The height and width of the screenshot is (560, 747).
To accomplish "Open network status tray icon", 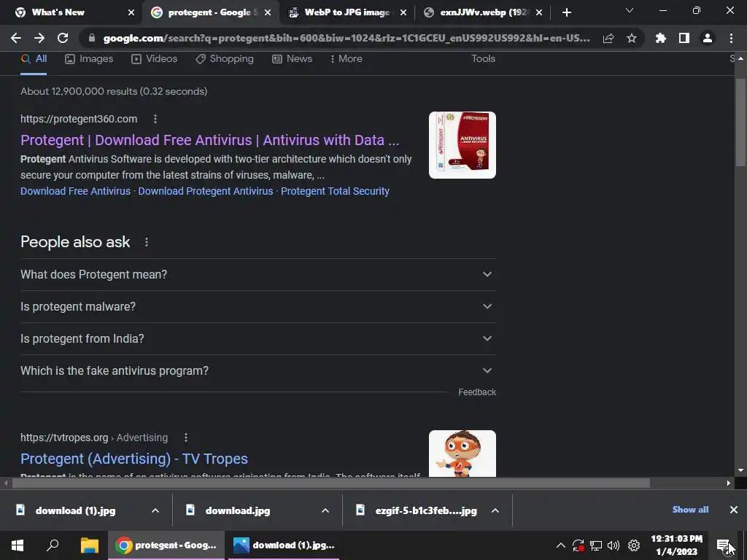I will [x=595, y=545].
